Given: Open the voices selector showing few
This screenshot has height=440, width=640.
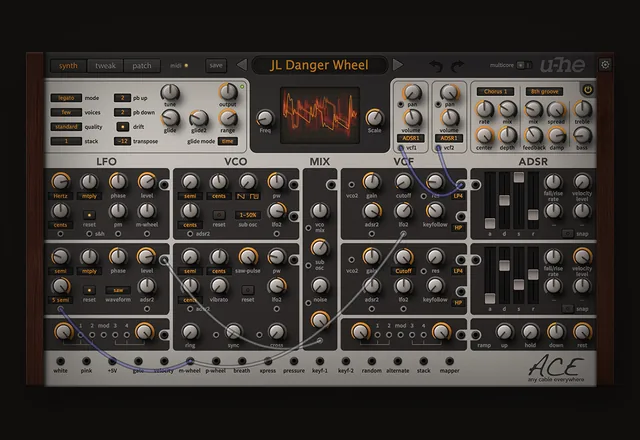Looking at the screenshot, I should coord(66,112).
